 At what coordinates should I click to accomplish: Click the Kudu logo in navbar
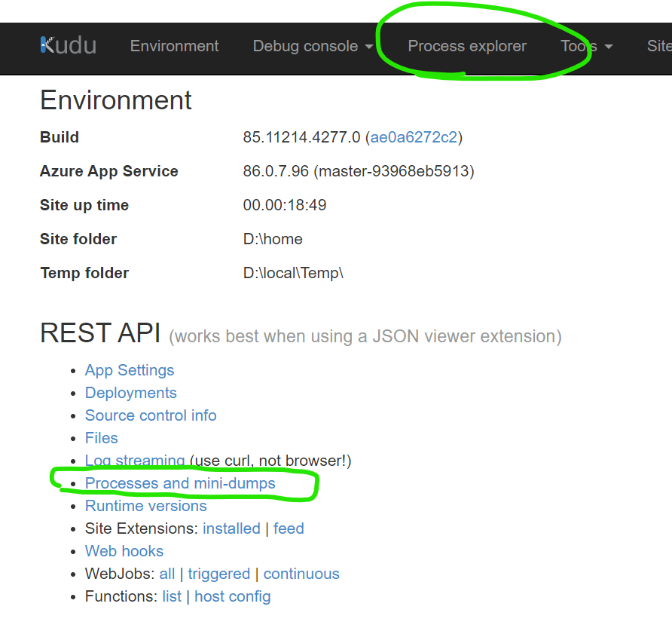click(x=68, y=46)
